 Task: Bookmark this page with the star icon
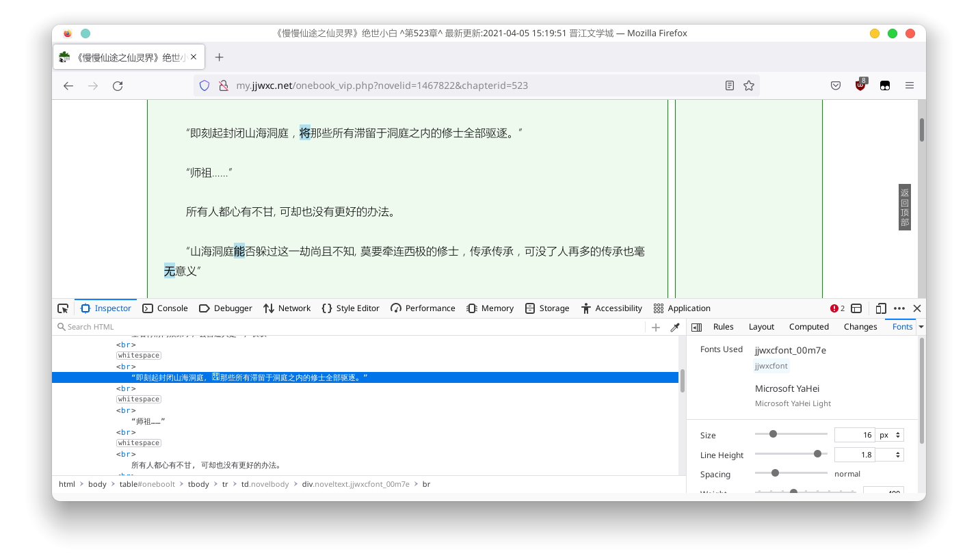point(749,85)
